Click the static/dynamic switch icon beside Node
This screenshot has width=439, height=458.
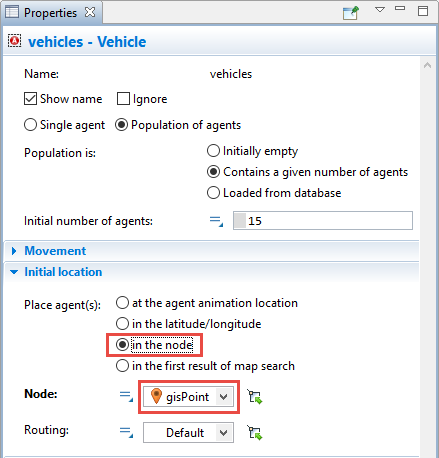(126, 396)
